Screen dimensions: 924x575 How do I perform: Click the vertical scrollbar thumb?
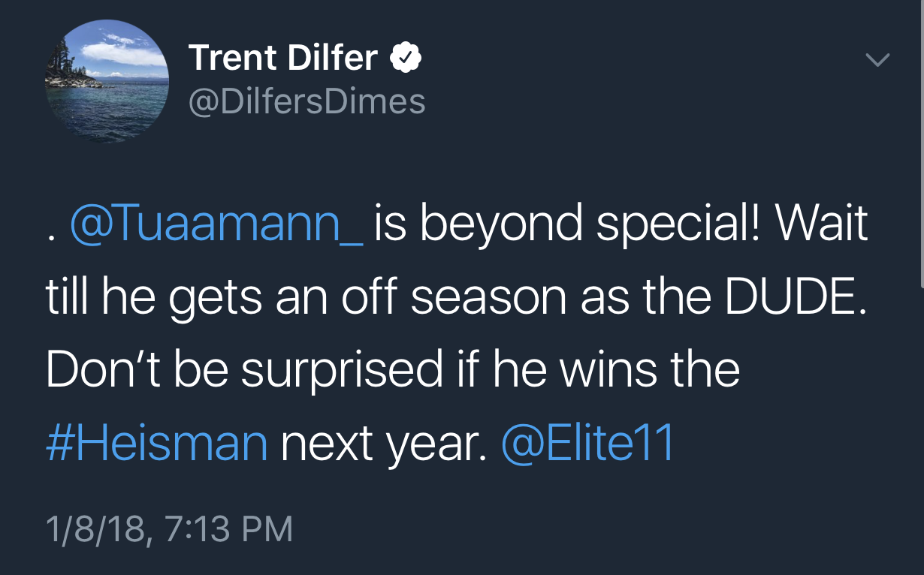[921, 143]
